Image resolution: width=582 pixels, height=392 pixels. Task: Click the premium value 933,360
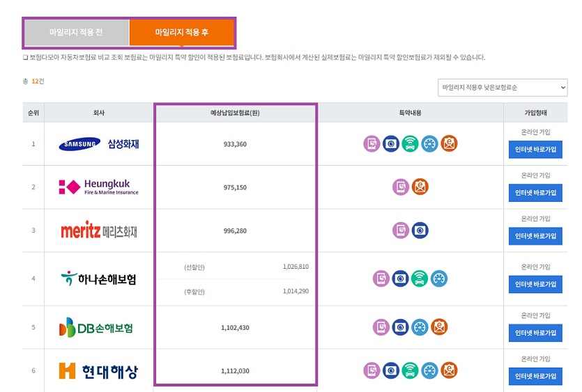coord(235,144)
